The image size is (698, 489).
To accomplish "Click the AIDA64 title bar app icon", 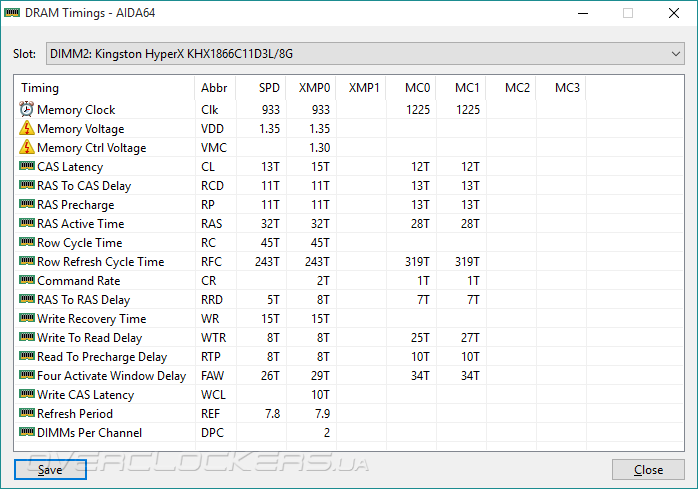I will [x=13, y=13].
